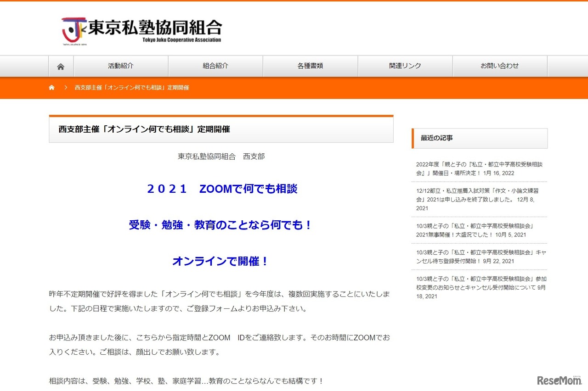588x391 pixels.
Task: Open the お問い合わせ navigation menu
Action: (x=499, y=66)
